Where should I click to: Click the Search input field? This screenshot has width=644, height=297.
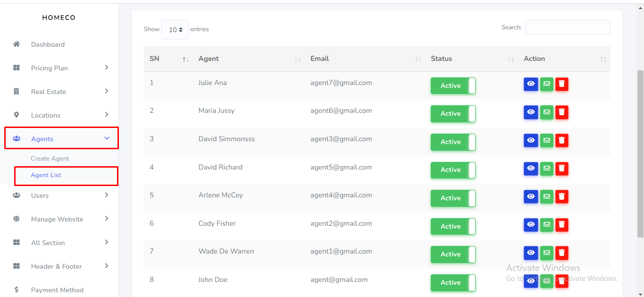[567, 27]
